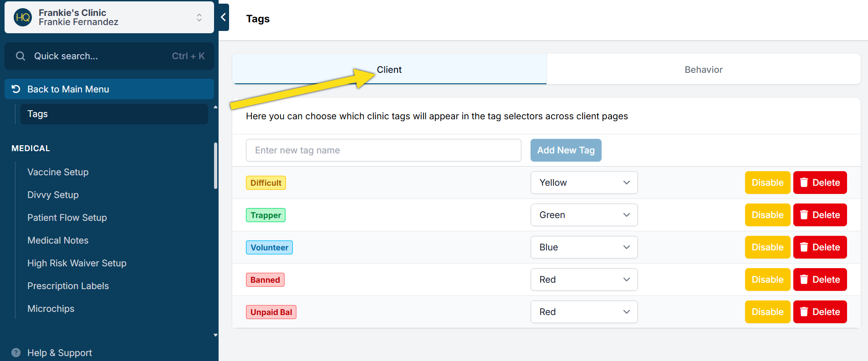Open the Yellow color dropdown for Difficult
This screenshot has width=868, height=361.
click(x=584, y=183)
